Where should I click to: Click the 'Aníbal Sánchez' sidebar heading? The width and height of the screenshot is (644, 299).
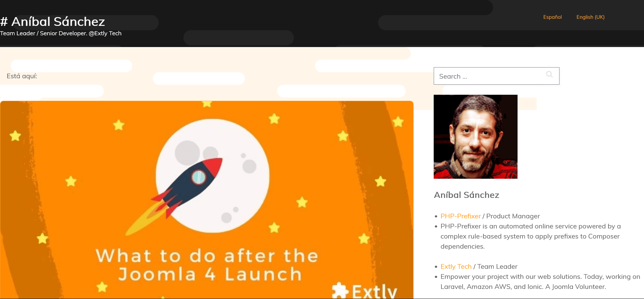466,195
